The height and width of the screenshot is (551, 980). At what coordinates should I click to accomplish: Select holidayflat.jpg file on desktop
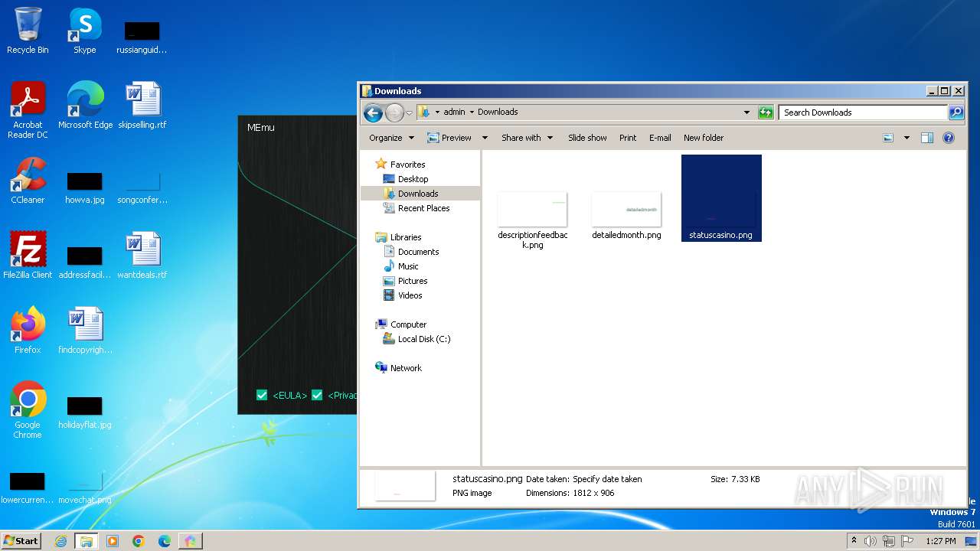pyautogui.click(x=85, y=412)
